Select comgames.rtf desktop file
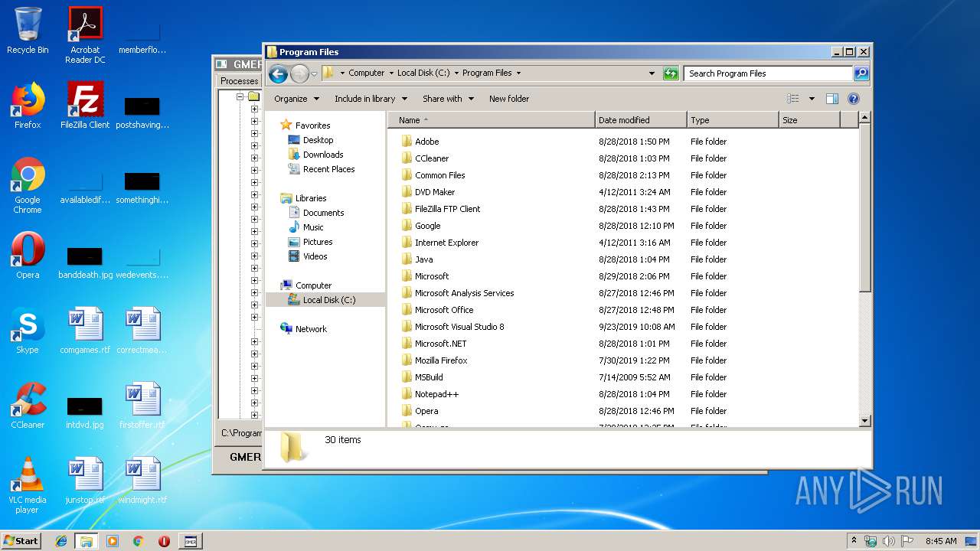Image resolution: width=980 pixels, height=551 pixels. tap(85, 331)
